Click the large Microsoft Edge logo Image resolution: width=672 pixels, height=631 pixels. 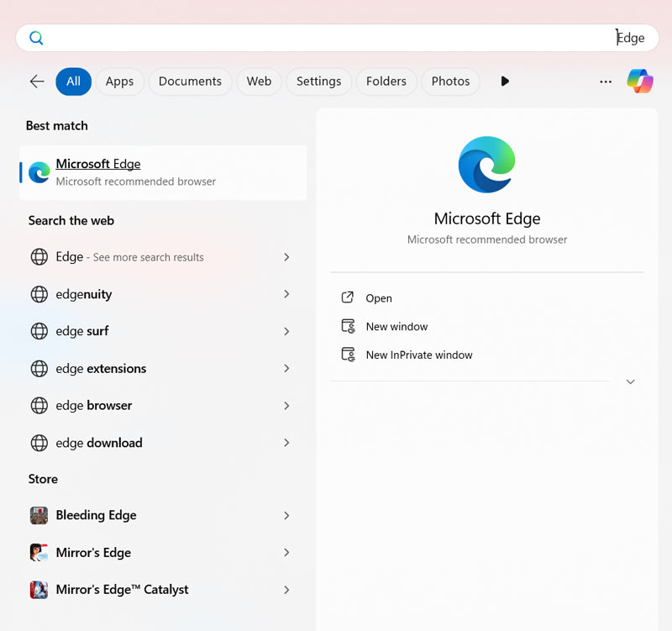[486, 165]
